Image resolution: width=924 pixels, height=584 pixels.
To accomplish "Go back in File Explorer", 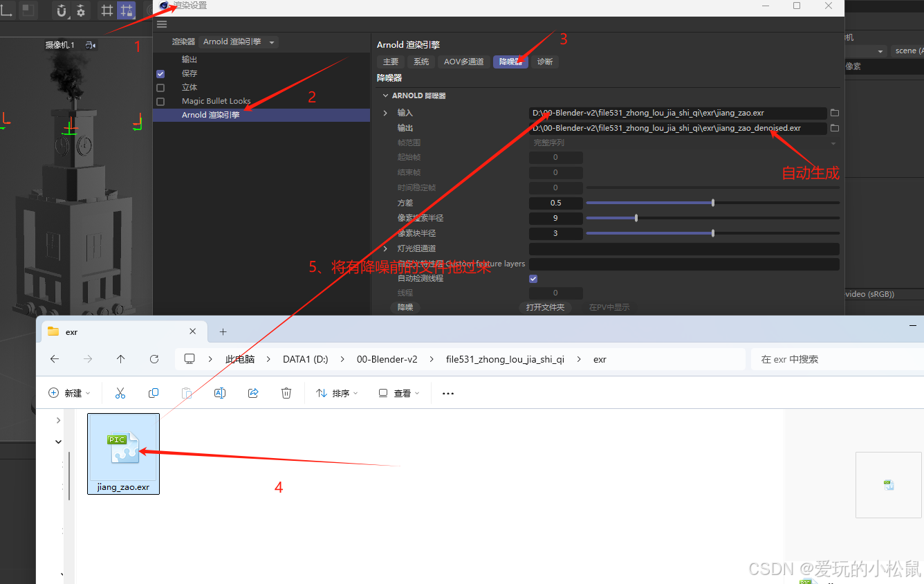I will pyautogui.click(x=55, y=359).
